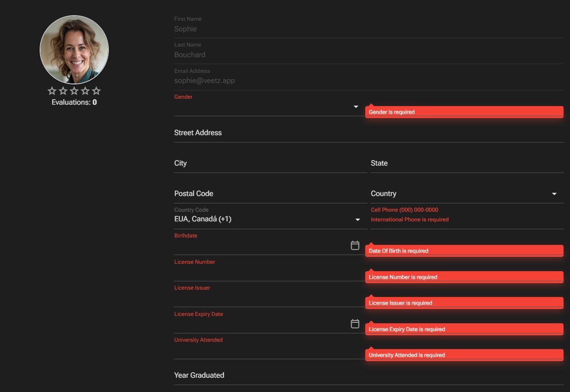Select the Postal Code field
Image resolution: width=570 pixels, height=392 pixels.
[270, 194]
